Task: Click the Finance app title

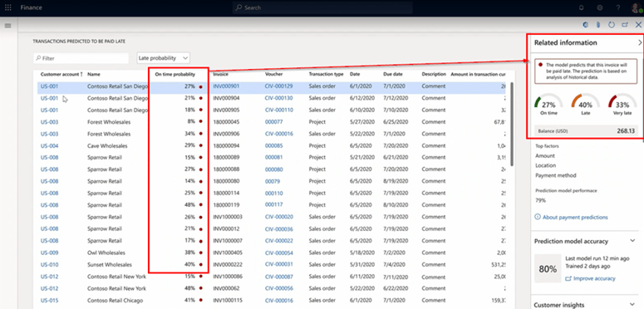Action: (32, 7)
